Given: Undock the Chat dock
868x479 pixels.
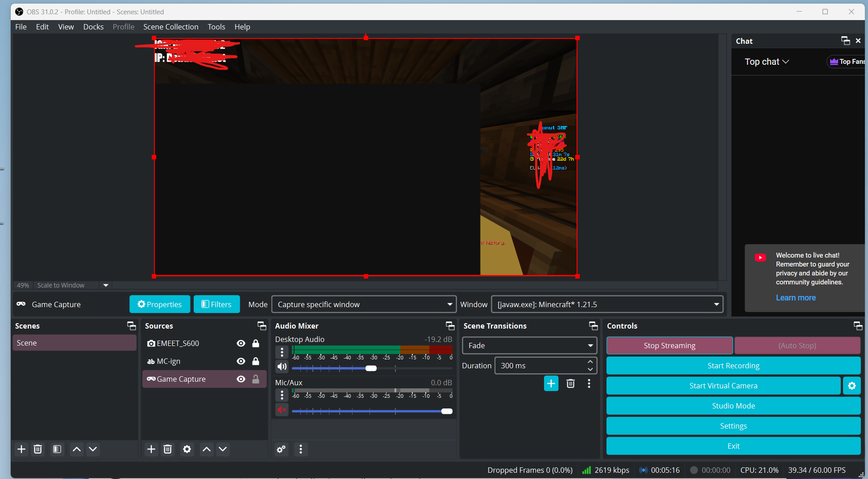Looking at the screenshot, I should click(845, 41).
